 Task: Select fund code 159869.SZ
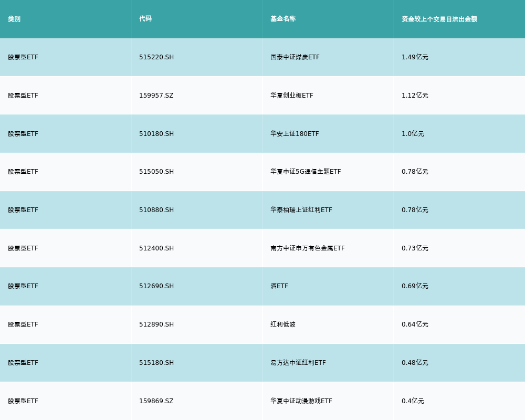pos(156,401)
